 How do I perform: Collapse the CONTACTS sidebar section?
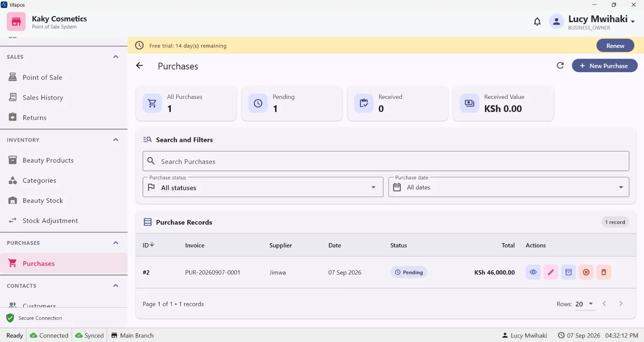[x=116, y=286]
